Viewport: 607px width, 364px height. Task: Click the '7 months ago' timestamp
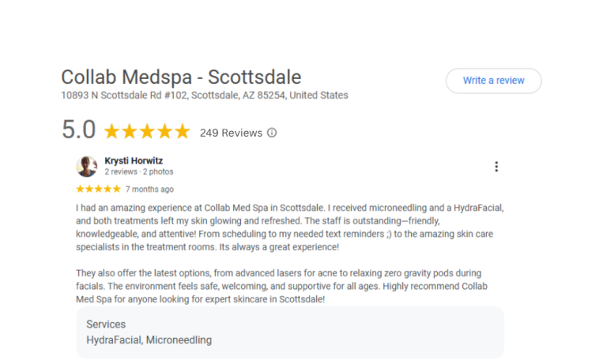click(x=149, y=190)
